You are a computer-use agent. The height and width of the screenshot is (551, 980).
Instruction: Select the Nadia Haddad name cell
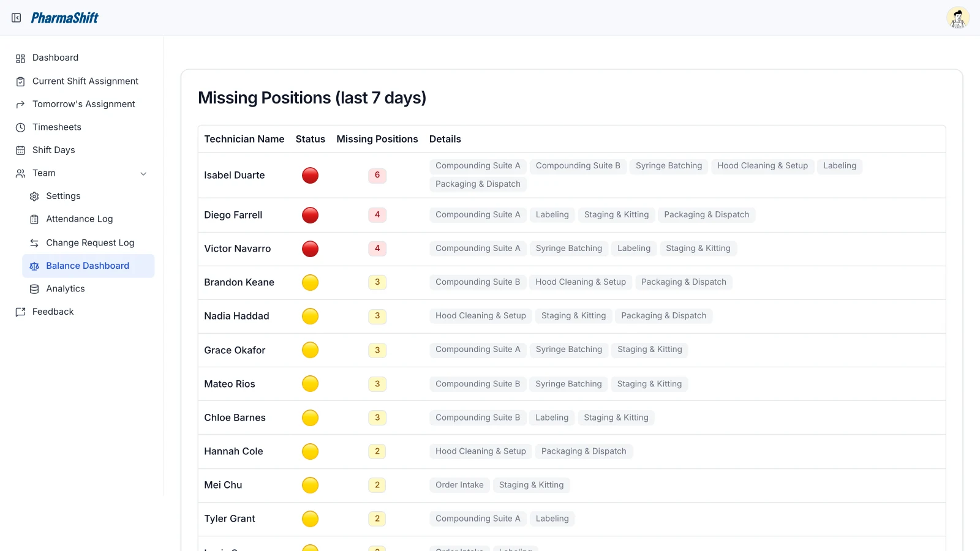coord(237,316)
